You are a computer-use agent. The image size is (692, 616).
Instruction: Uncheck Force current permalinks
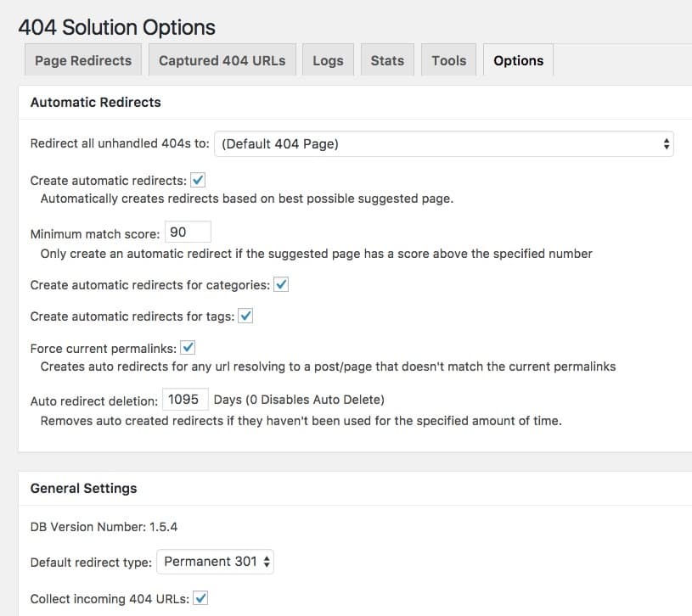pos(187,347)
